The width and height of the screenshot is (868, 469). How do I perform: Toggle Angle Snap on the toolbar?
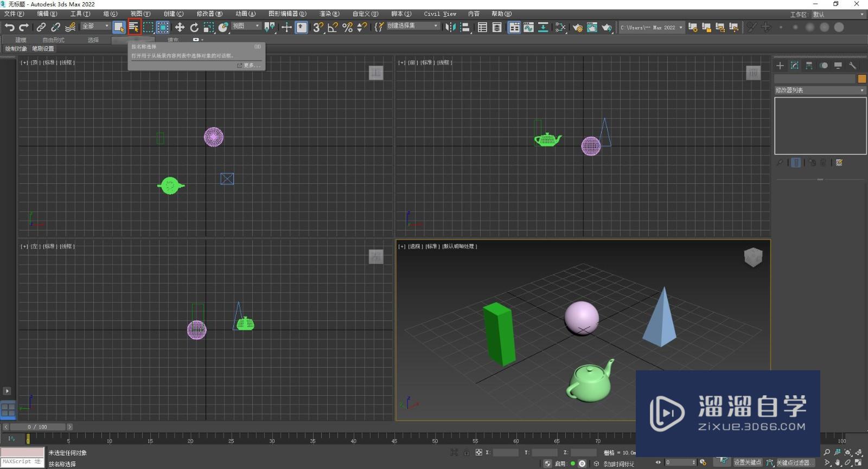point(333,27)
